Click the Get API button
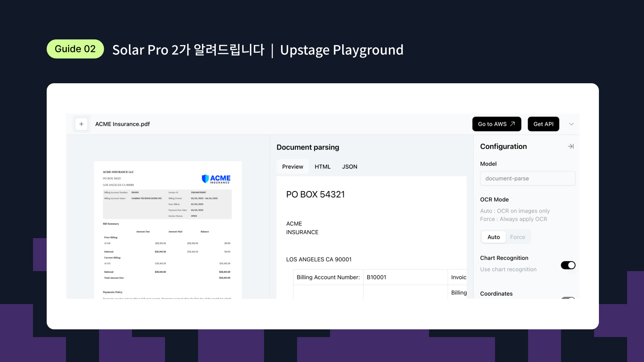Viewport: 644px width, 362px height. tap(543, 124)
